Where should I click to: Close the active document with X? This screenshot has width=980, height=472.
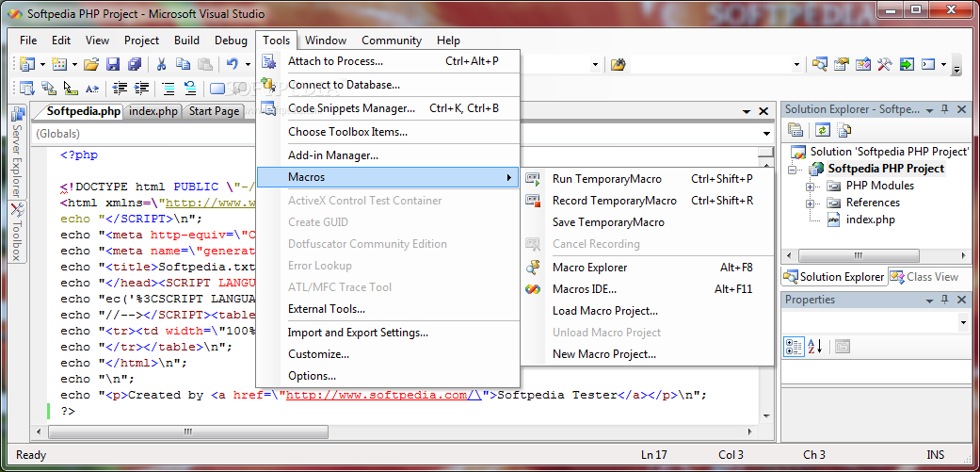point(763,111)
